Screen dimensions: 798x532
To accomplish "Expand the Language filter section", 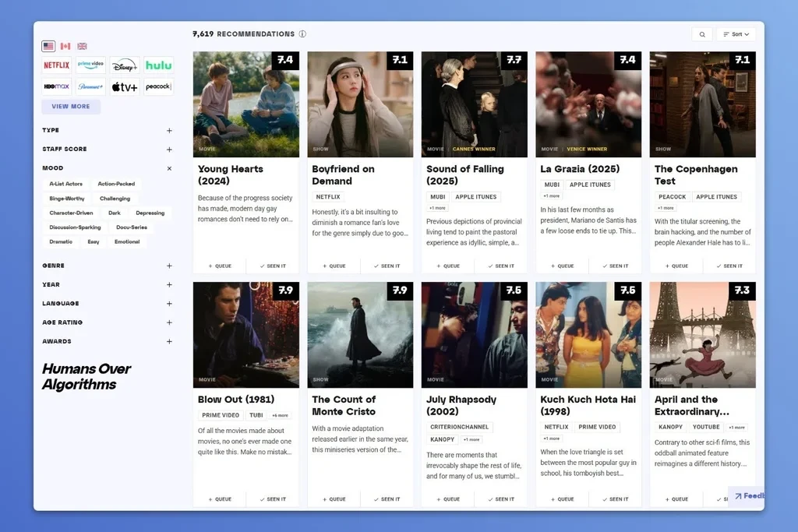I will click(x=169, y=304).
